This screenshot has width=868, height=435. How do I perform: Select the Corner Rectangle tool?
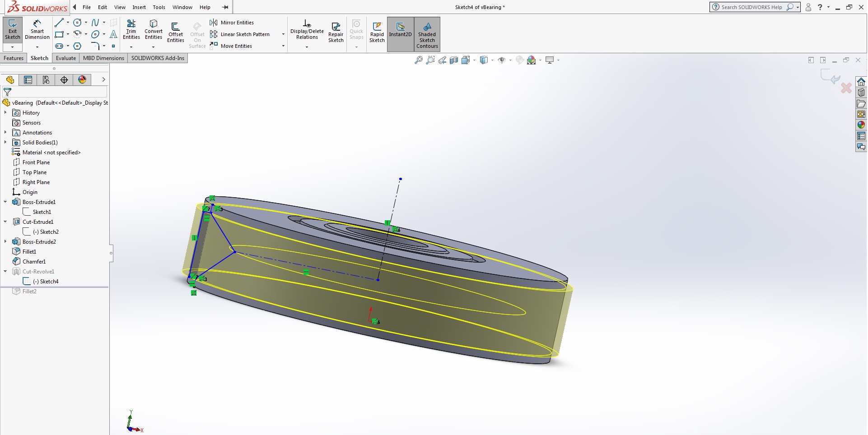59,34
